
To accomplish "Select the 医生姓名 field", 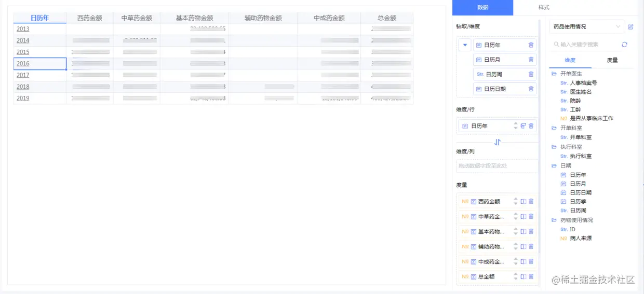I will point(581,92).
